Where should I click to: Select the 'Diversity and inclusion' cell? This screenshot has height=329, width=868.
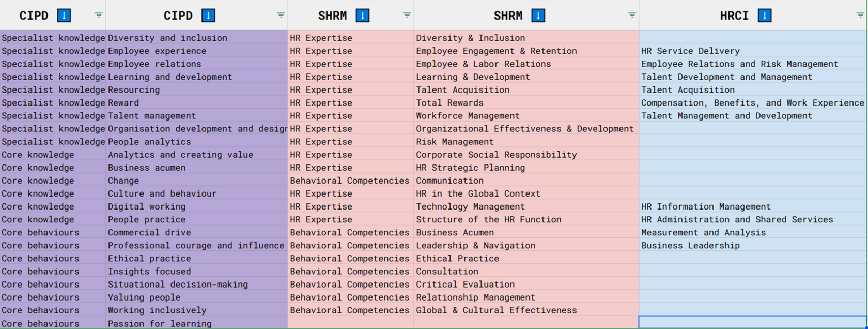tap(196, 38)
